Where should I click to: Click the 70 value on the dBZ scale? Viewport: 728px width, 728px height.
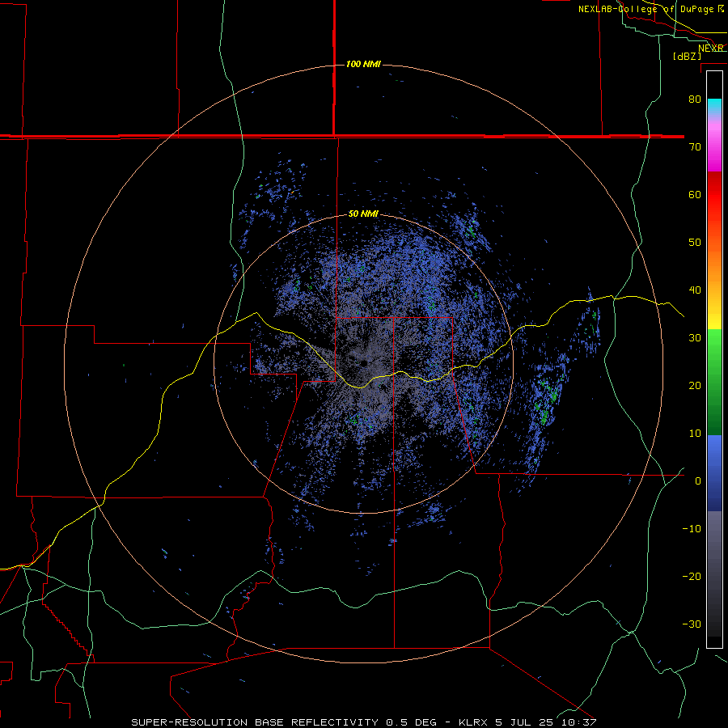pyautogui.click(x=695, y=146)
